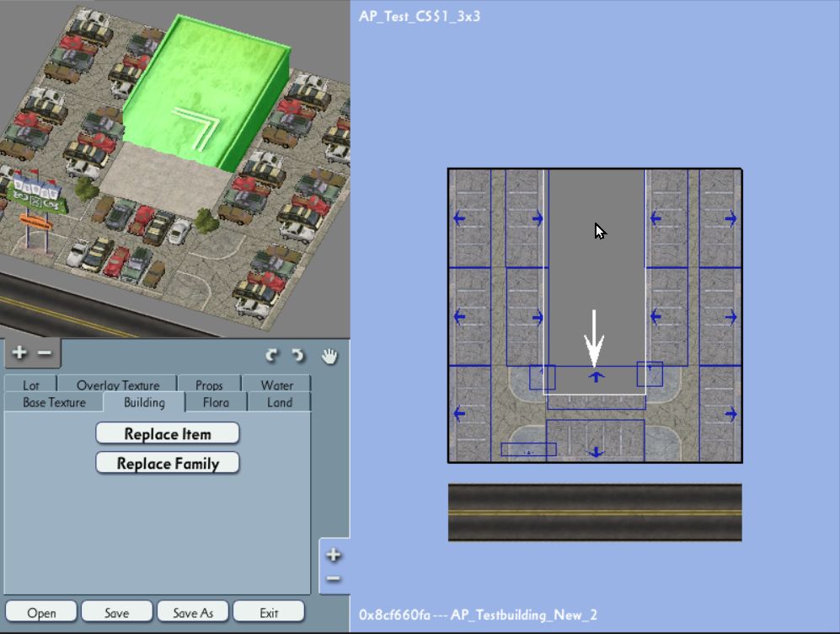Image resolution: width=840 pixels, height=634 pixels.
Task: Click the Save As button
Action: tap(193, 611)
